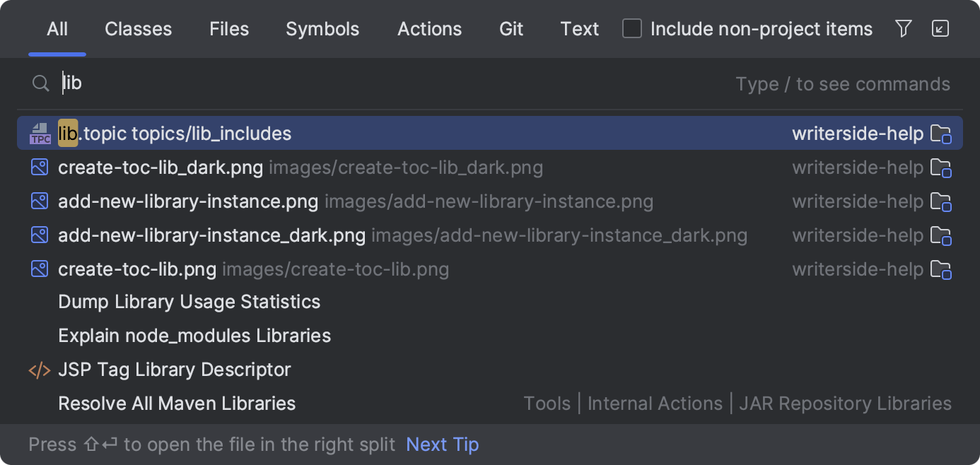Screen dimensions: 980x465
Task: Choose Resolve All Maven Libraries
Action: pyautogui.click(x=176, y=403)
